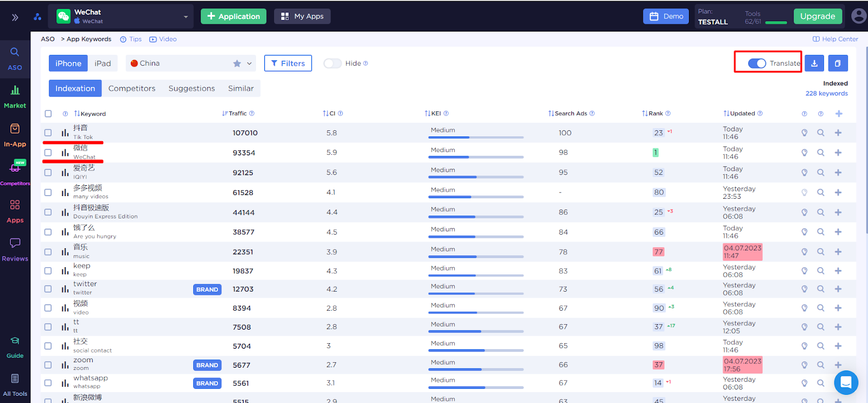Add Tik Tok keyword with plus icon

(838, 133)
